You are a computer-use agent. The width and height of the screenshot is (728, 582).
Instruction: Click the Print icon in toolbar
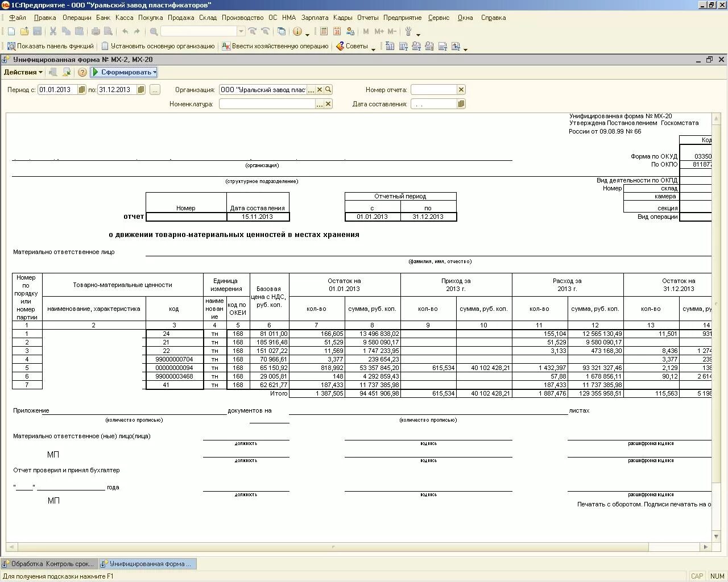pyautogui.click(x=96, y=31)
